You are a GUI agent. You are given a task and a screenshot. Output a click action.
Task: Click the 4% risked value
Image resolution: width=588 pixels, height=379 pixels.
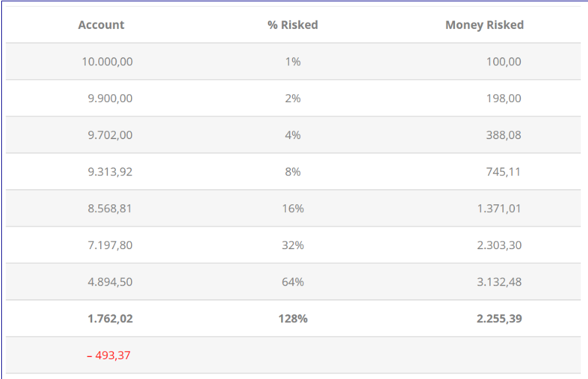click(292, 135)
